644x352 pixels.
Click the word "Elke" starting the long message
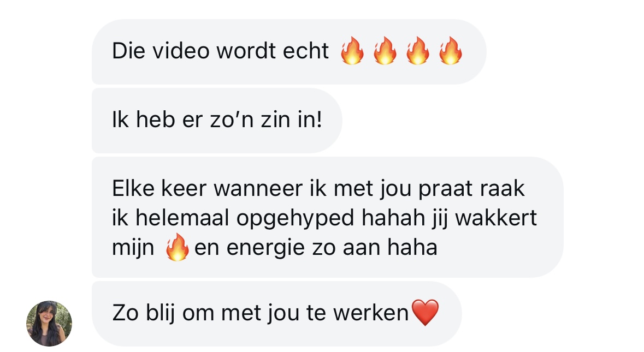coord(133,189)
